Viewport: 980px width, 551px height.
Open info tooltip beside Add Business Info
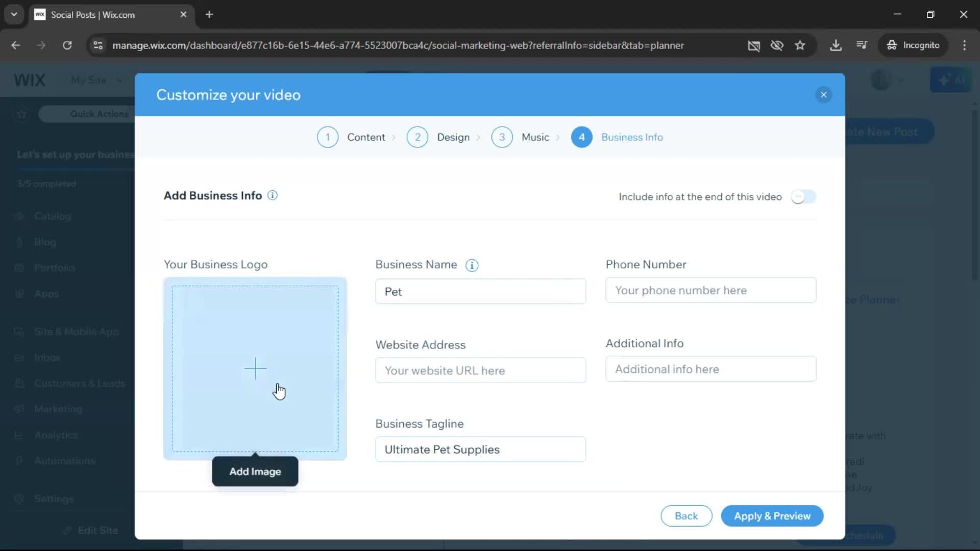coord(273,195)
